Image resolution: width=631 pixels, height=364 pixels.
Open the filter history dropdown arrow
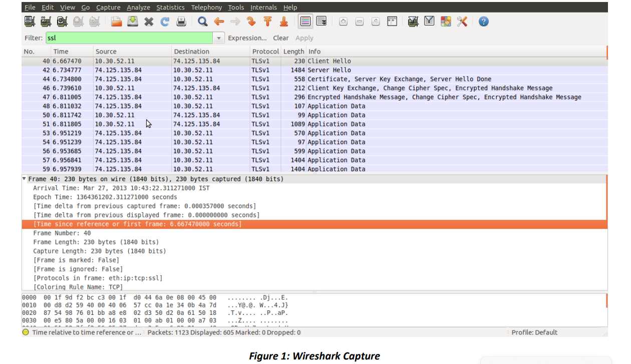(x=219, y=38)
